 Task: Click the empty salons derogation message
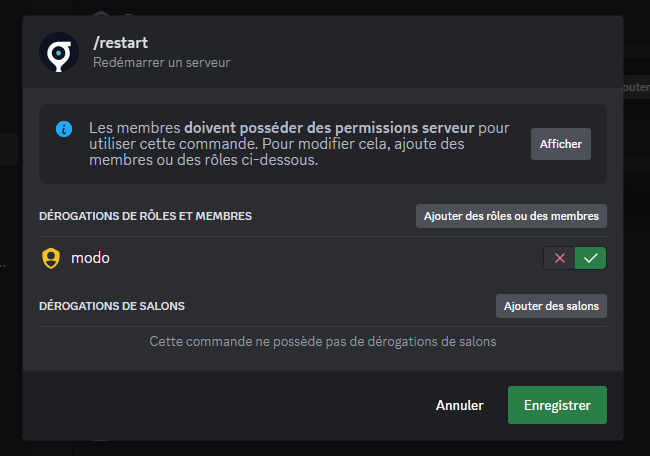322,341
